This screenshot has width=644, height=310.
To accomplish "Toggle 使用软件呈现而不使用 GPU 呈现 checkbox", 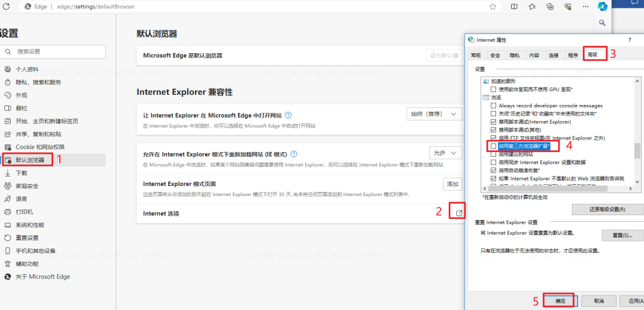I will tap(494, 89).
